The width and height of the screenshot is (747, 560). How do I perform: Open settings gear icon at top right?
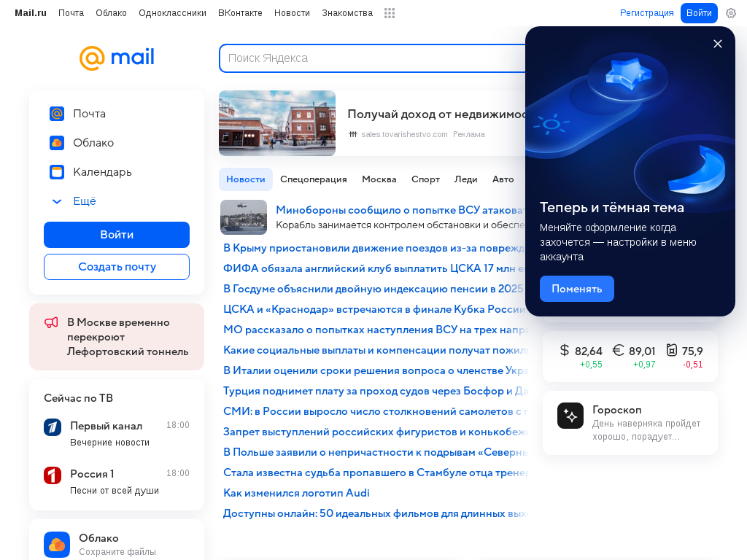pyautogui.click(x=731, y=13)
